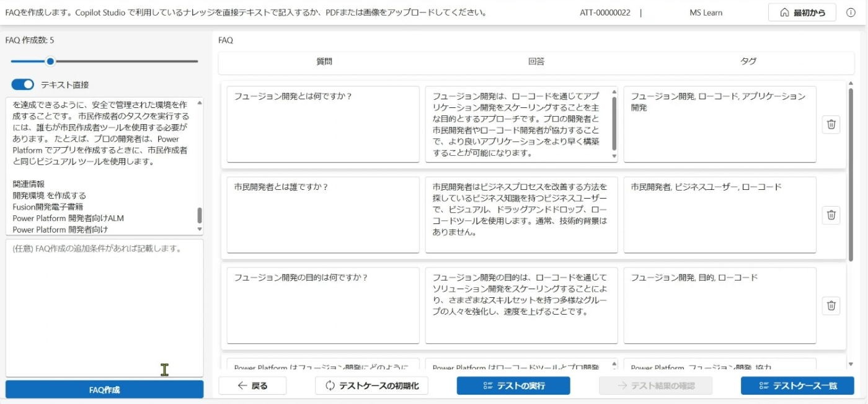Edit question field 市民開発者とは誰ですか？
Image resolution: width=868 pixels, height=404 pixels.
(323, 215)
